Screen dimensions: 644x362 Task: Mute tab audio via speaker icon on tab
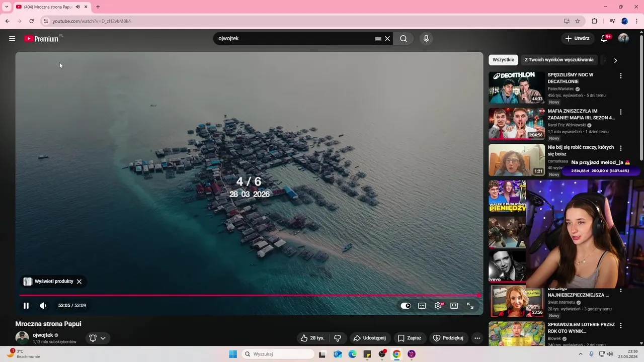tap(77, 7)
